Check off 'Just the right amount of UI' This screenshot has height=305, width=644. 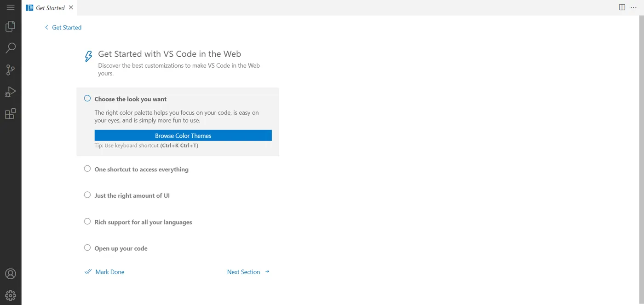click(x=87, y=195)
